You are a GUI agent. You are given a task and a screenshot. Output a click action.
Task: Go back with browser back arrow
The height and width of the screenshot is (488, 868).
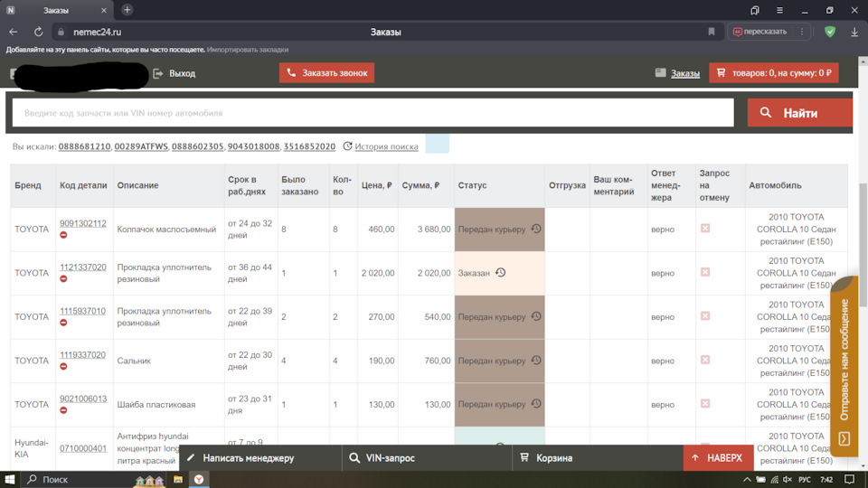click(x=14, y=33)
